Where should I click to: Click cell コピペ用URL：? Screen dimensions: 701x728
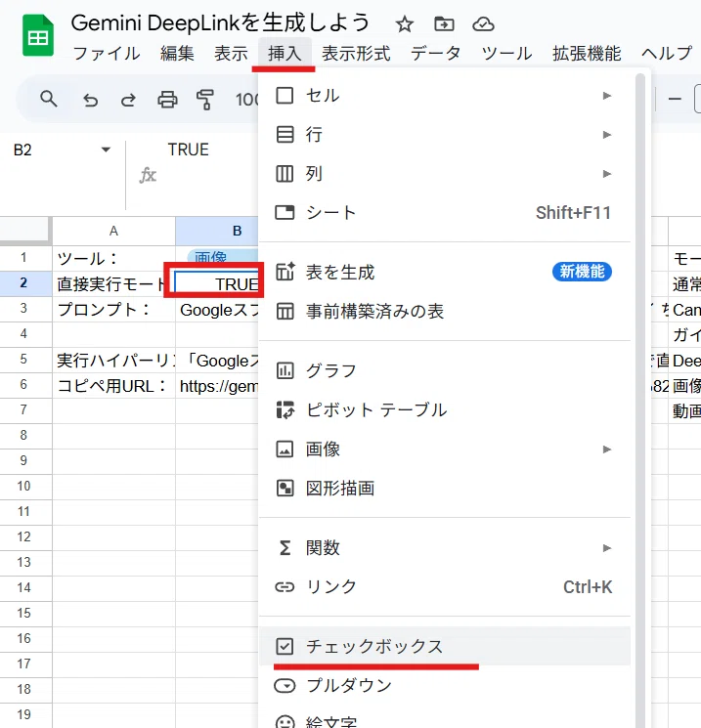[x=113, y=385]
